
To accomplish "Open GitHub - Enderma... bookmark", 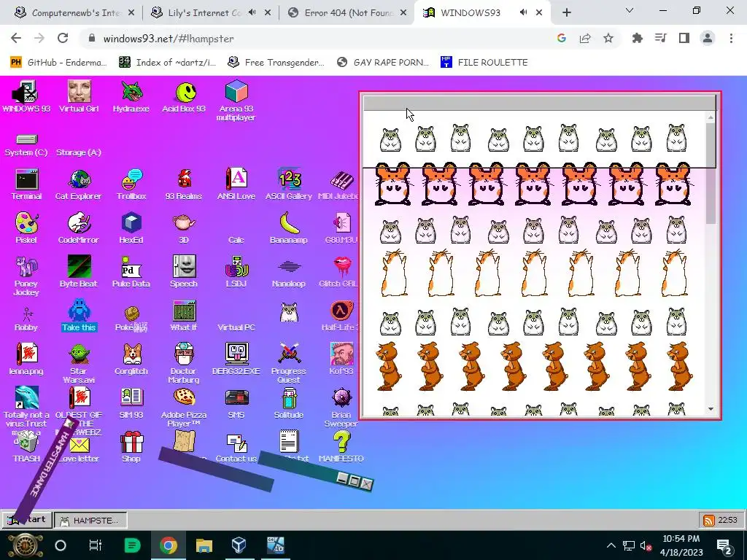I will pos(58,63).
